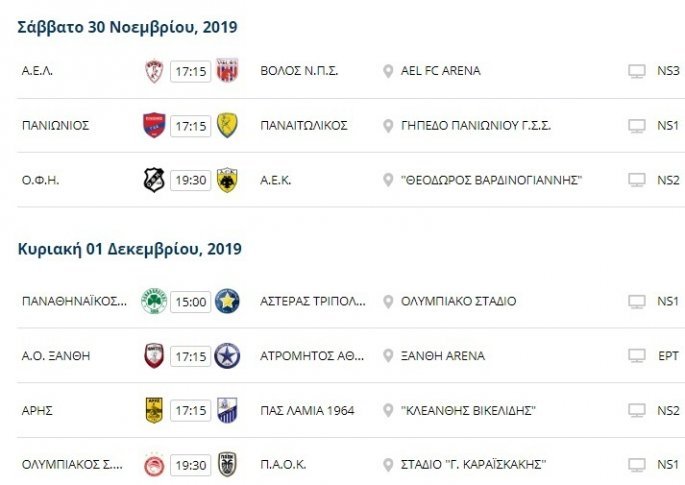685x485 pixels.
Task: Click the 19:30 time box for Ο.Φ.Η. match
Action: click(190, 180)
